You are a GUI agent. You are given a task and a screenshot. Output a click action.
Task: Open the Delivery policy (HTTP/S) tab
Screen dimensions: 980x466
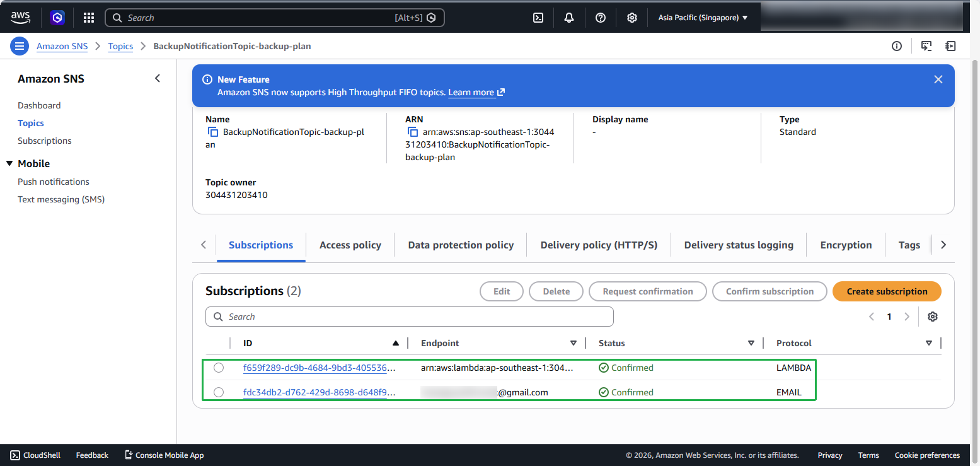(599, 245)
